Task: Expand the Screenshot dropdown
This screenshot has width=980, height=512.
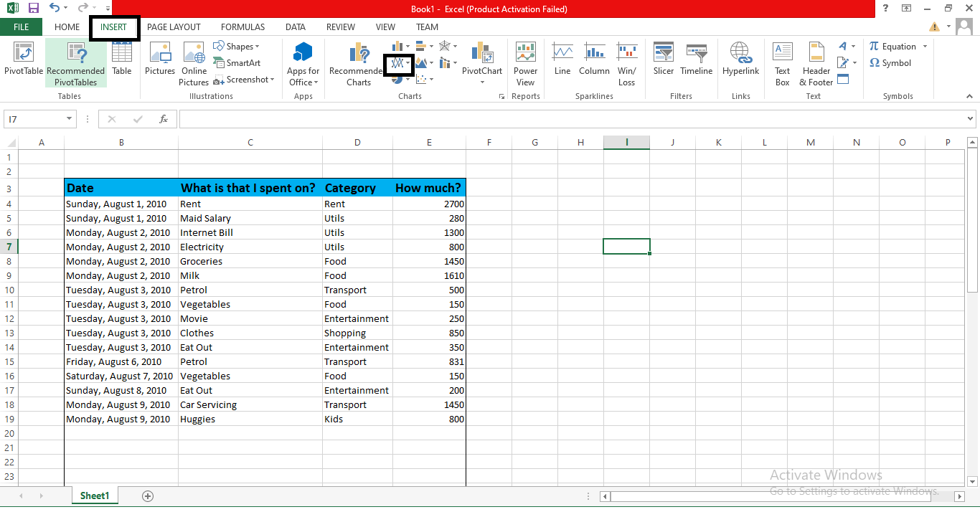Action: tap(244, 80)
